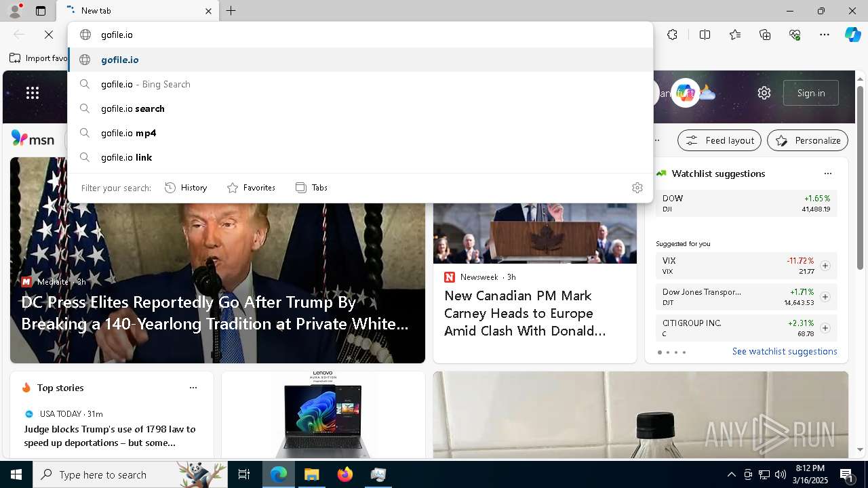Toggle the Split screen icon
868x488 pixels.
point(705,35)
